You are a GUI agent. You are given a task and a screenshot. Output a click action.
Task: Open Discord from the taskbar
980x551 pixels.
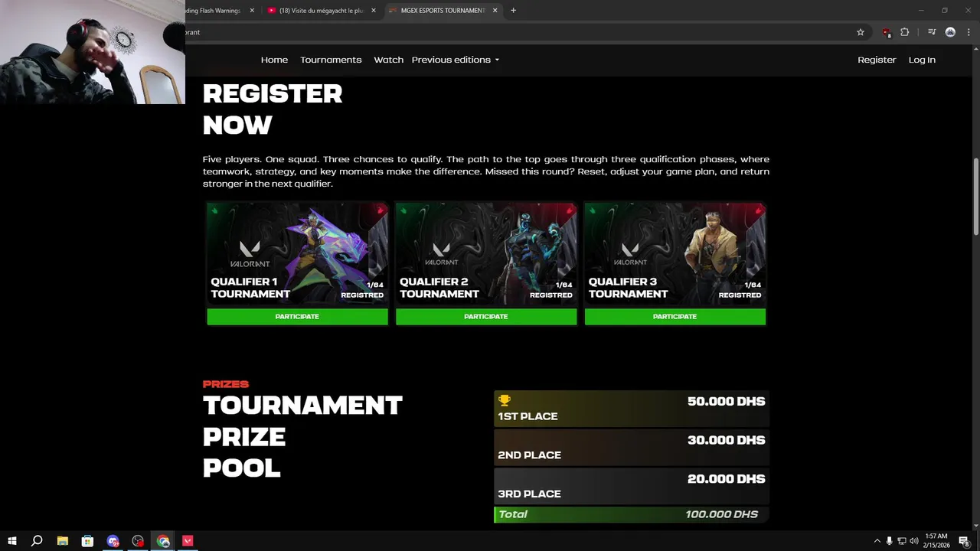tap(113, 541)
